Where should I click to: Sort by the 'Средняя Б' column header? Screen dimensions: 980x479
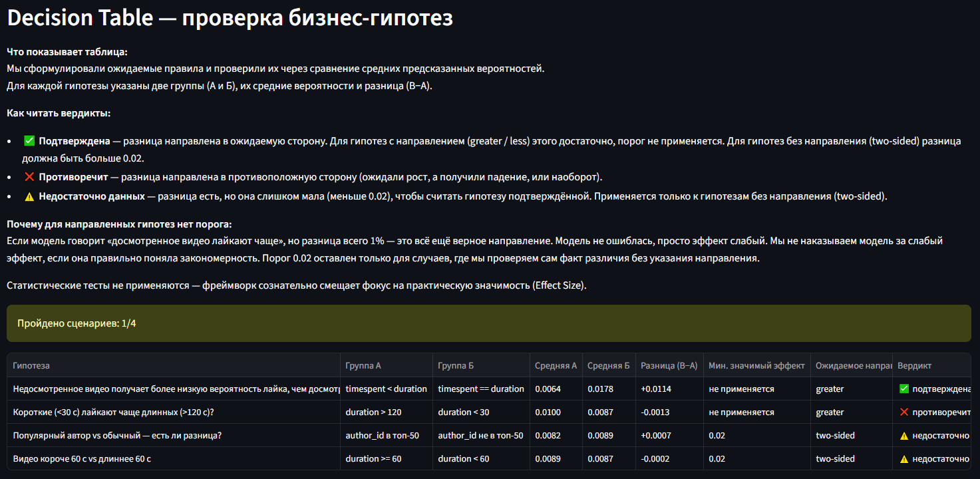coord(608,366)
